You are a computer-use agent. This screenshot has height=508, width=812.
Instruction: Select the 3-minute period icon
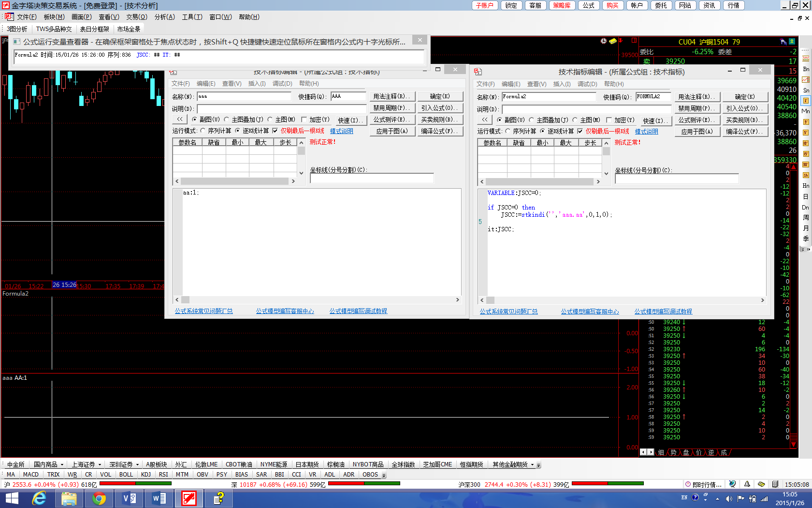(x=806, y=122)
